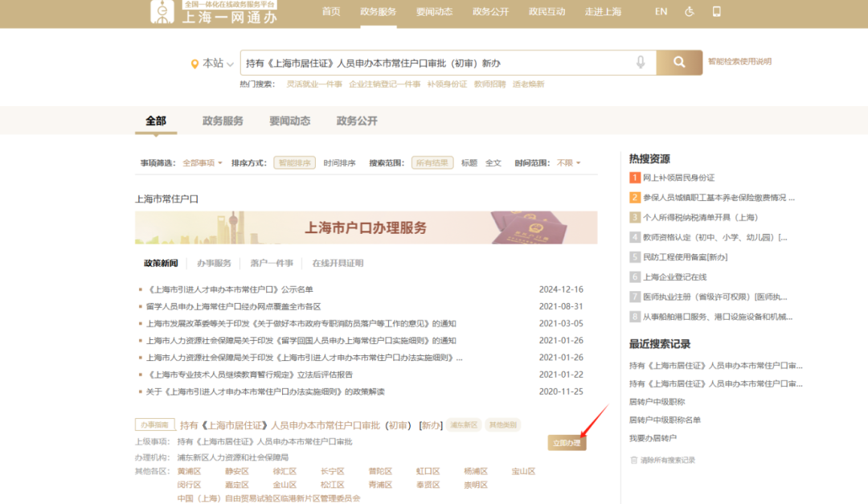
Task: Open the 智能检索使用说明 link
Action: tap(739, 62)
